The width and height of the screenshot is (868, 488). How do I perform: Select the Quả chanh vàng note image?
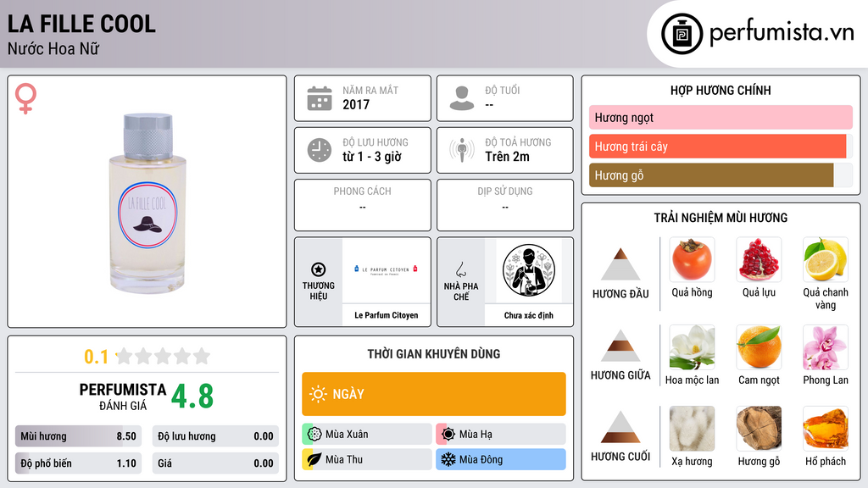[x=826, y=259]
